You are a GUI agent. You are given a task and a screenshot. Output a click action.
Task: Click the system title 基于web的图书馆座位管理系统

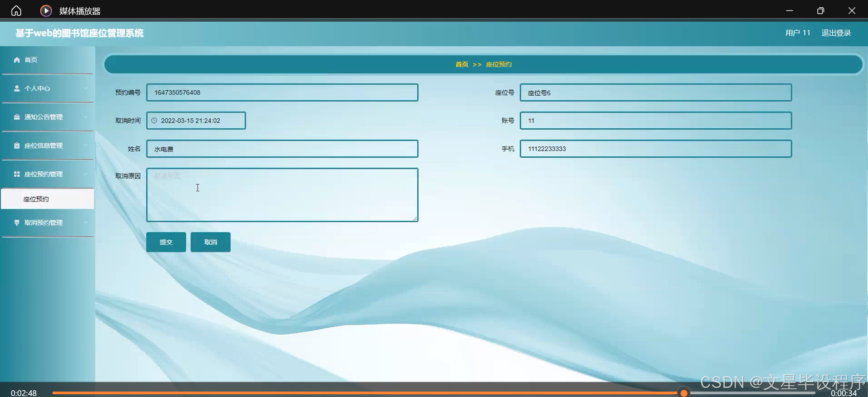tap(80, 33)
